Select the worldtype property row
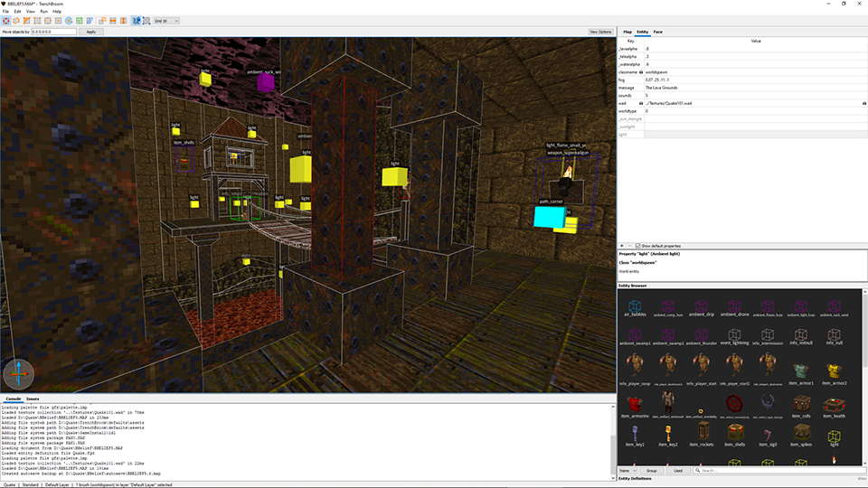 point(742,110)
